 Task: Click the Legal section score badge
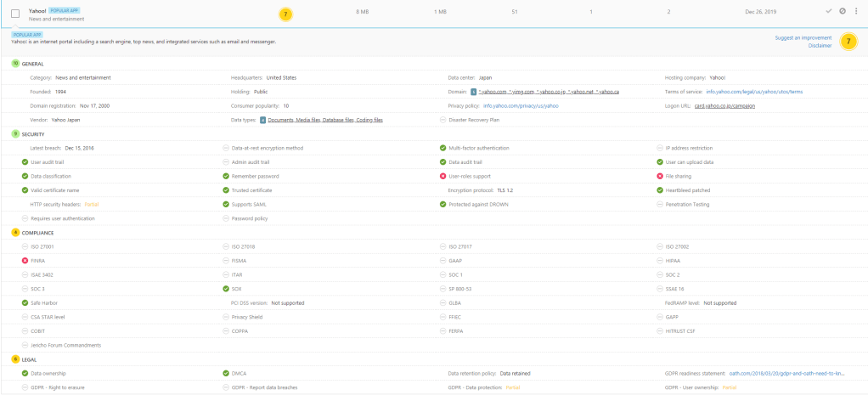coord(15,359)
